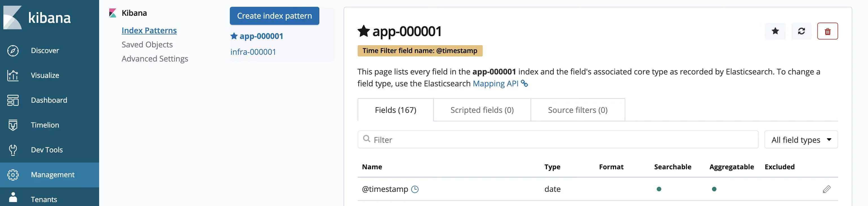Go to Dashboard via its icon
This screenshot has height=206, width=868.
pos(13,100)
